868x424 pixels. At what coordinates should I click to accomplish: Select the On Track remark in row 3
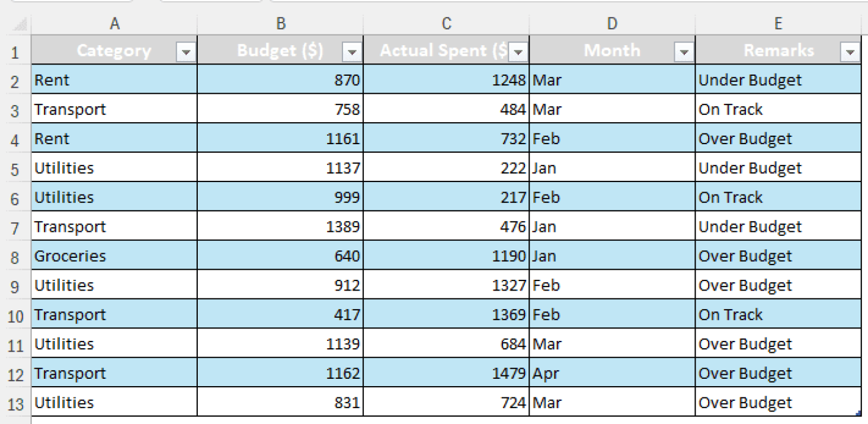click(x=732, y=109)
